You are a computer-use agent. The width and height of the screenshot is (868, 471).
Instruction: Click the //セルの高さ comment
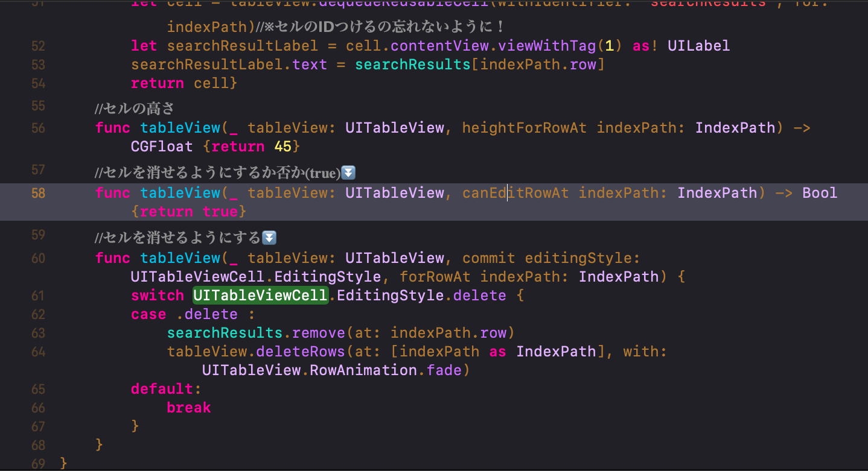click(135, 109)
